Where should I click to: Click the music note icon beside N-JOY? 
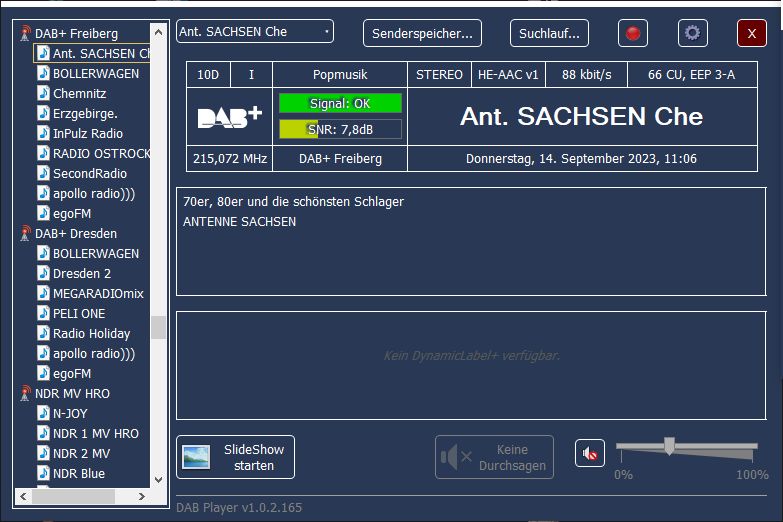[x=43, y=413]
